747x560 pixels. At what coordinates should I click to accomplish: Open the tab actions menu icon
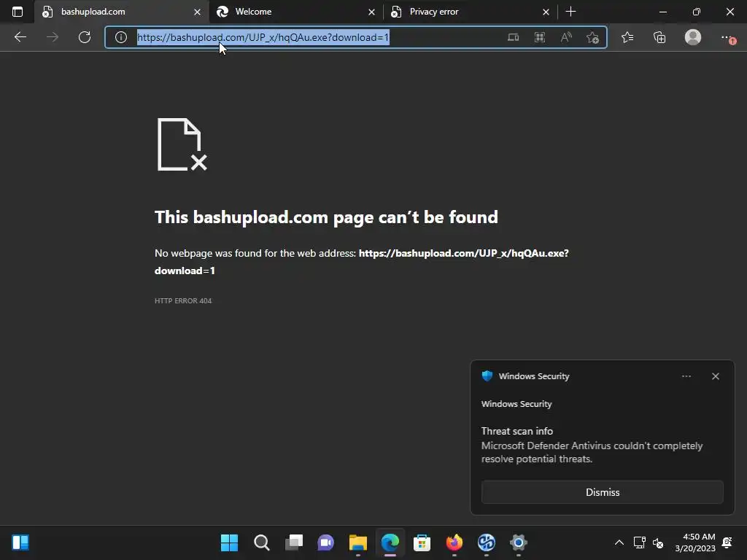click(x=18, y=12)
